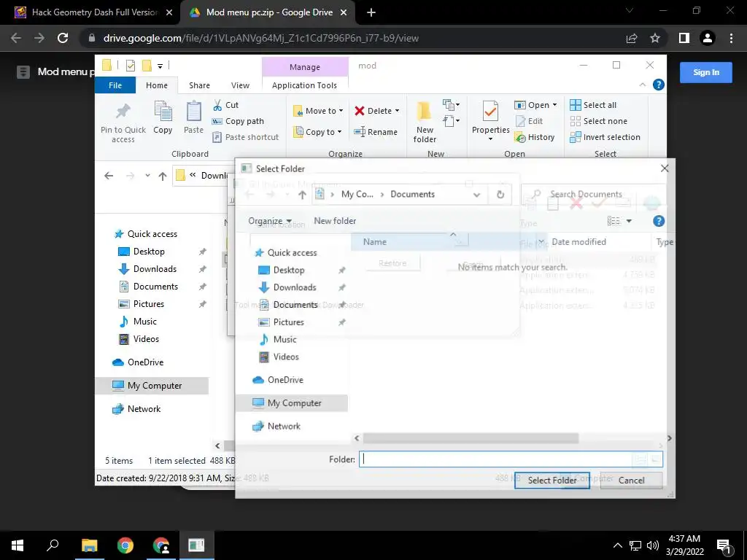Click the blue Sign in button
The height and width of the screenshot is (560, 747).
706,72
